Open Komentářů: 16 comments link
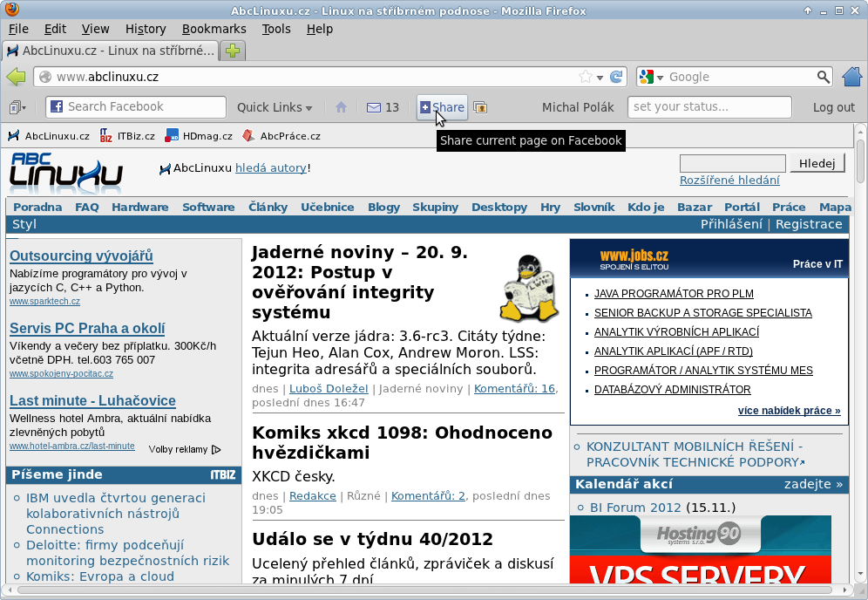The width and height of the screenshot is (868, 600). tap(515, 389)
